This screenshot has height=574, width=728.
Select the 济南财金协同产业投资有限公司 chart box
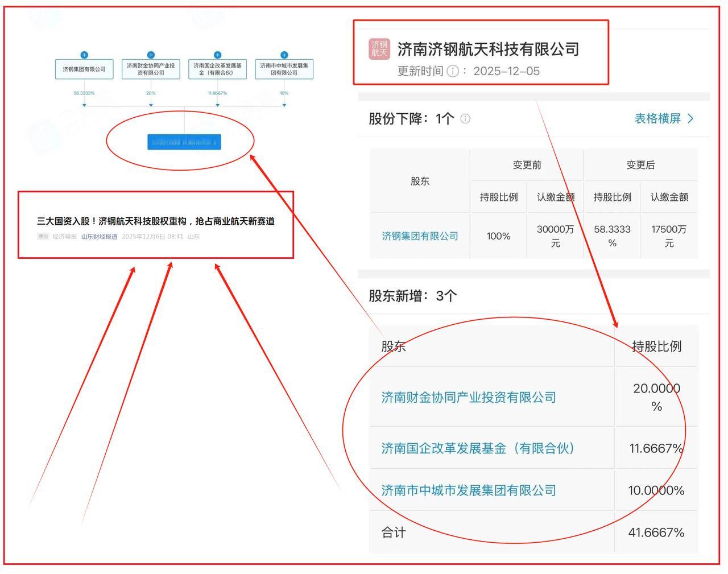click(150, 68)
